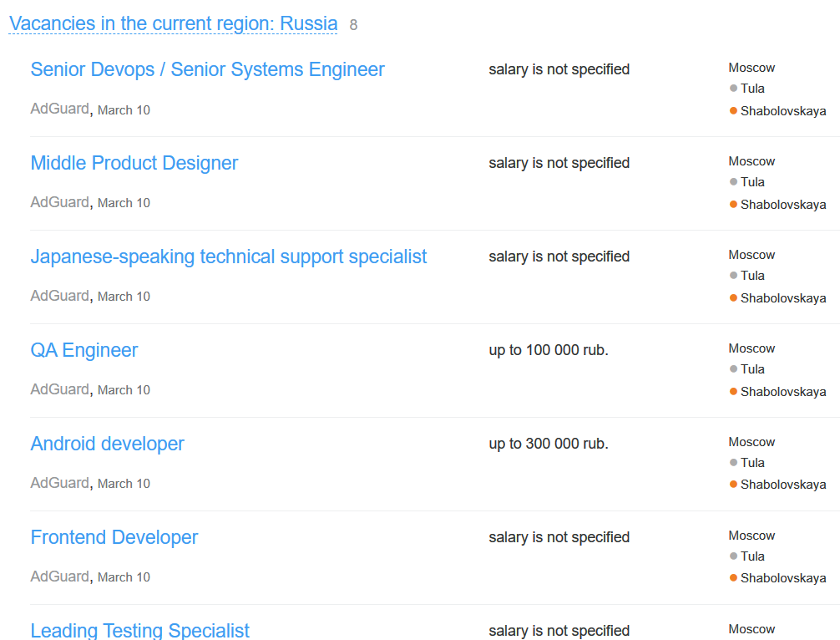The image size is (840, 640).
Task: Click AdGuard company under Middle Product Designer
Action: click(59, 202)
